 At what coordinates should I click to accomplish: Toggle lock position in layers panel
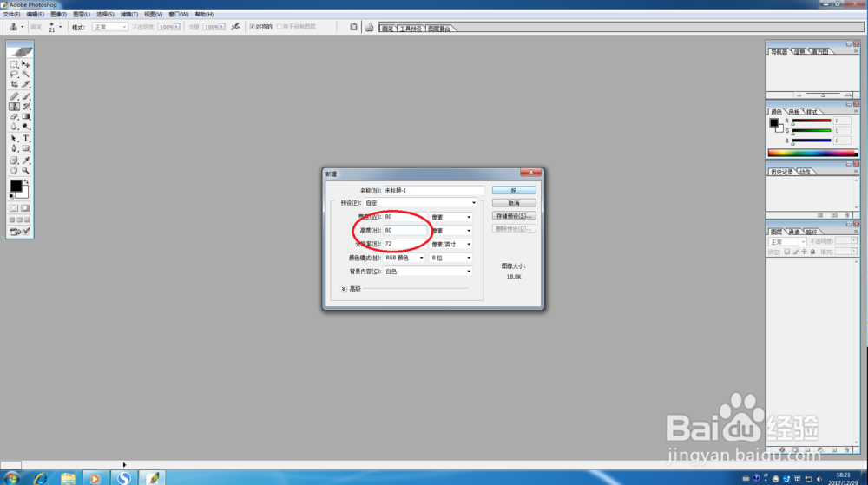point(805,252)
